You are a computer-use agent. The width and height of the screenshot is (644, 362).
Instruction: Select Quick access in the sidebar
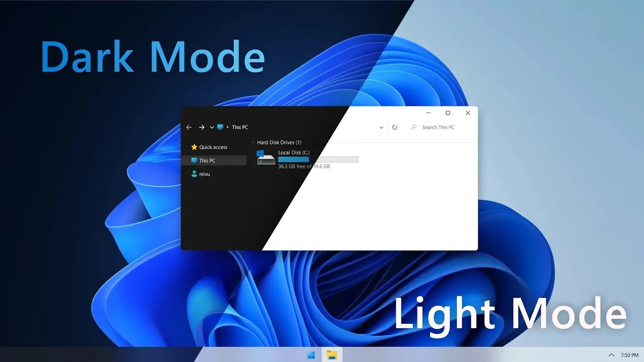click(x=213, y=147)
